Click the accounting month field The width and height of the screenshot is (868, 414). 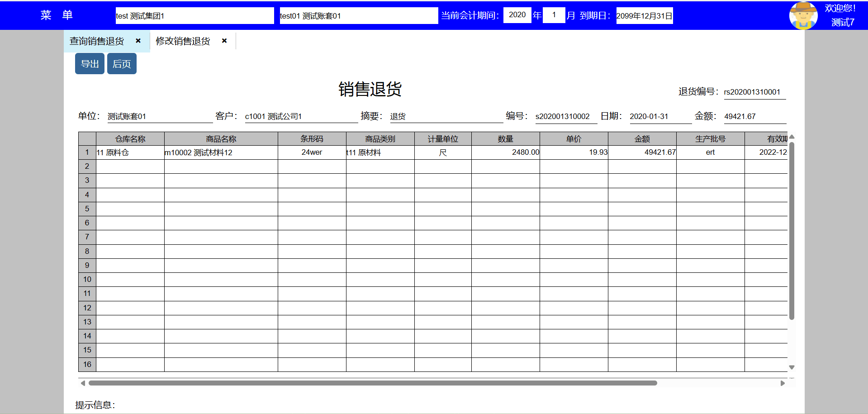click(x=554, y=15)
